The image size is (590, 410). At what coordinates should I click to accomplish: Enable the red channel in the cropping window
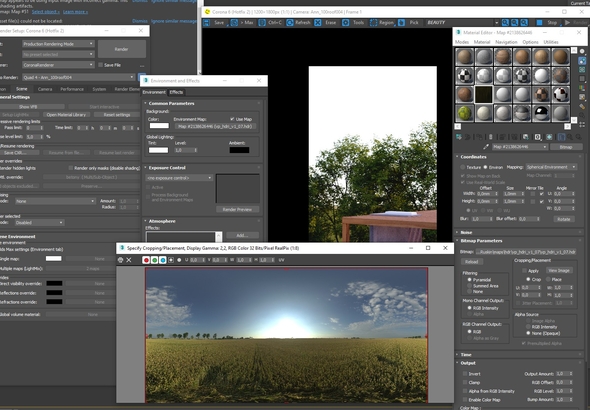tap(146, 260)
